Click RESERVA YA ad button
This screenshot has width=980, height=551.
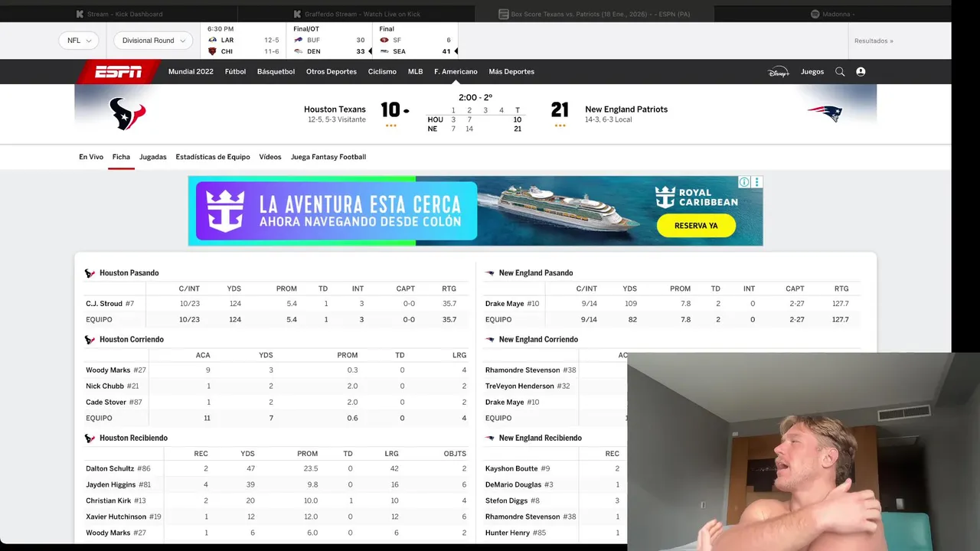[696, 226]
